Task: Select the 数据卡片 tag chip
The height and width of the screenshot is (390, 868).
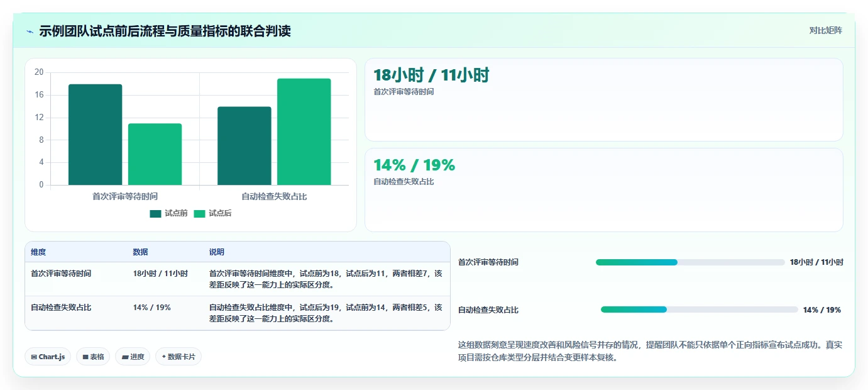Action: click(x=179, y=357)
